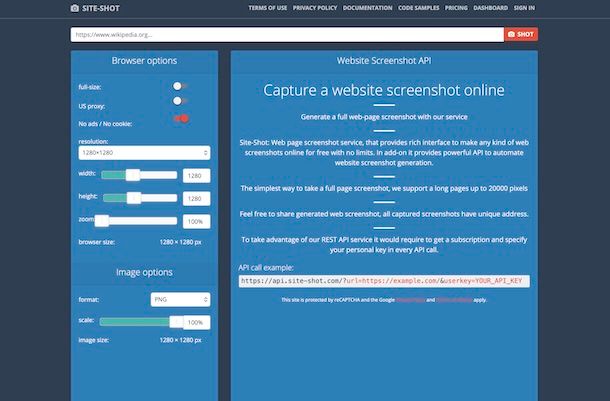Click the zoom slider handle

(x=102, y=221)
